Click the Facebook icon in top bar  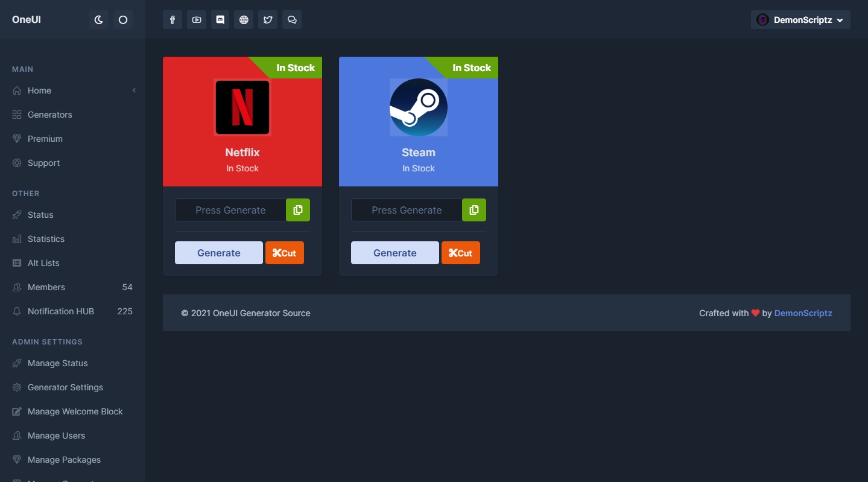172,20
